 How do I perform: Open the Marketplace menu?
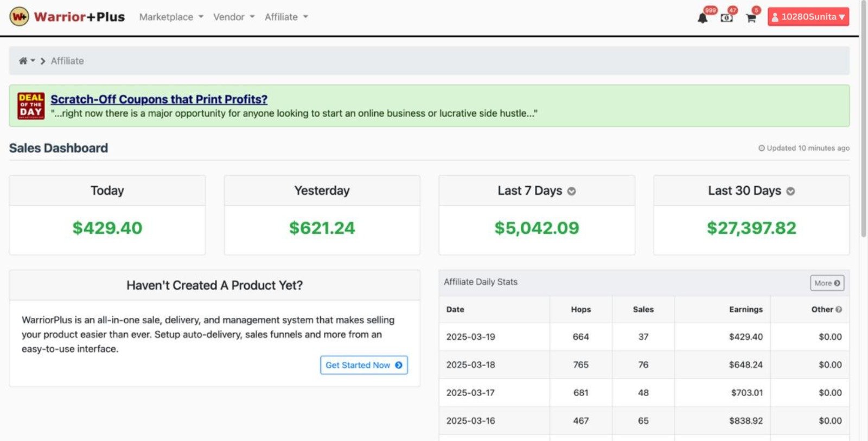tap(171, 17)
